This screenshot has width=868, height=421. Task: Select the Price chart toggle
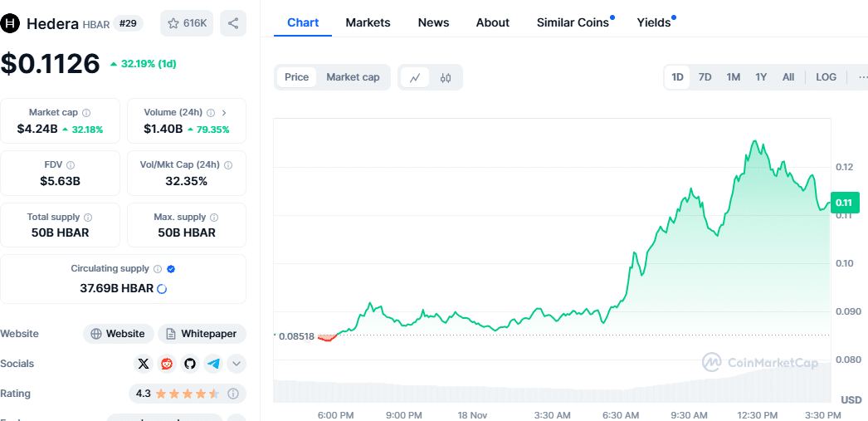click(297, 77)
